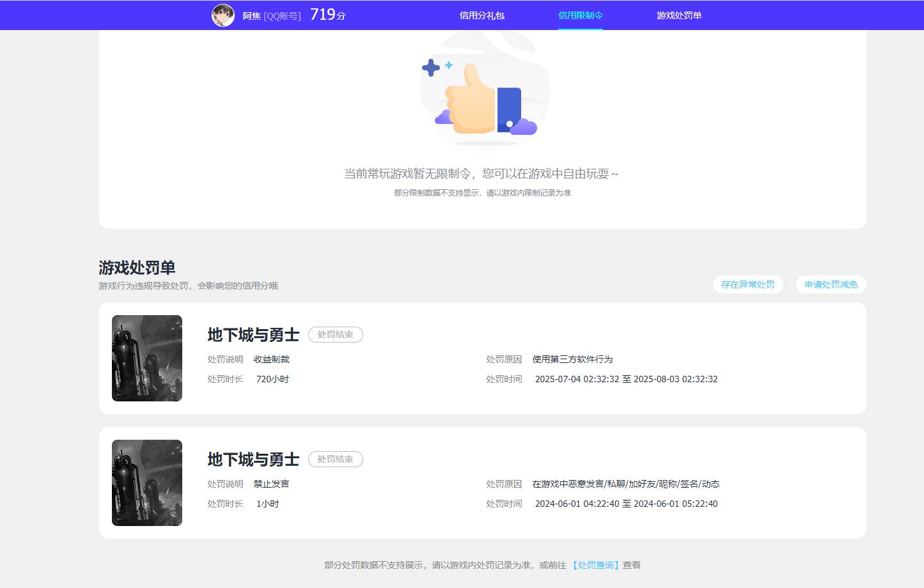Switch to the 信用限制令 tab
Viewport: 924px width, 588px height.
580,15
